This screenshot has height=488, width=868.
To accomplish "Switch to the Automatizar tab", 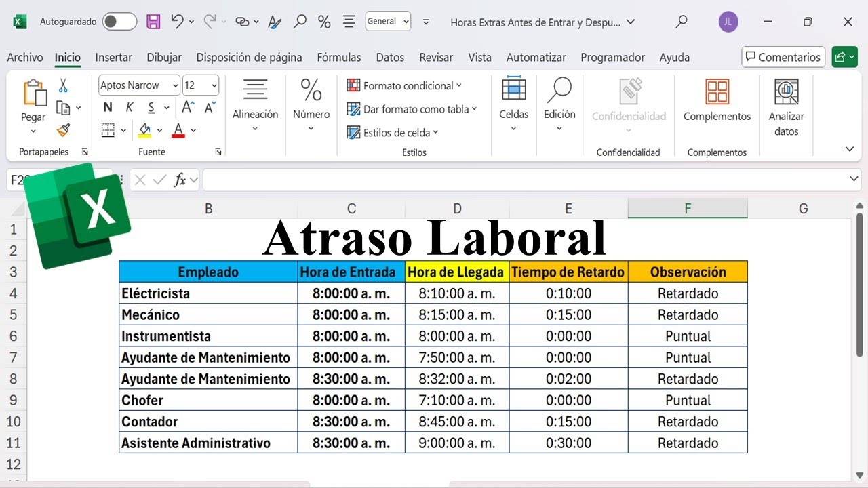I will (536, 58).
